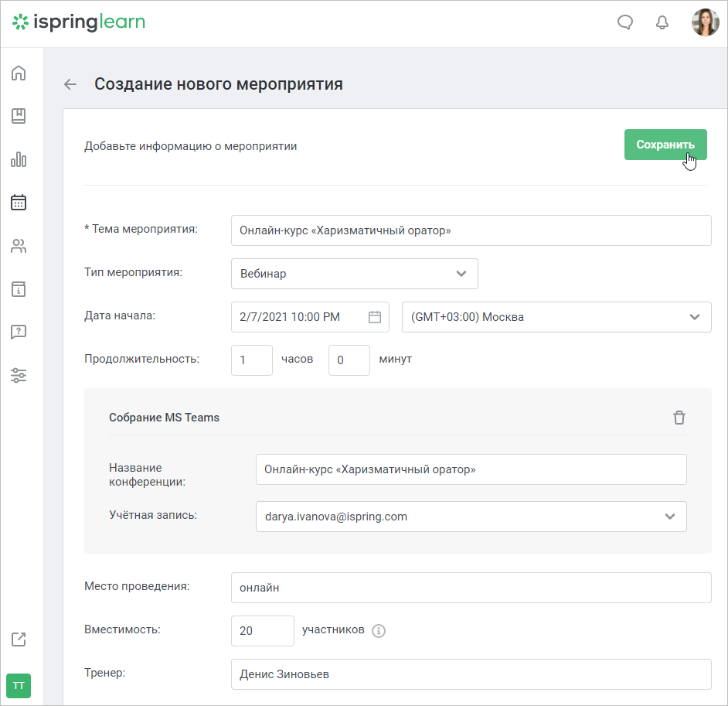
Task: Focus the Тренер field with Денис Зиновьев
Action: point(471,674)
